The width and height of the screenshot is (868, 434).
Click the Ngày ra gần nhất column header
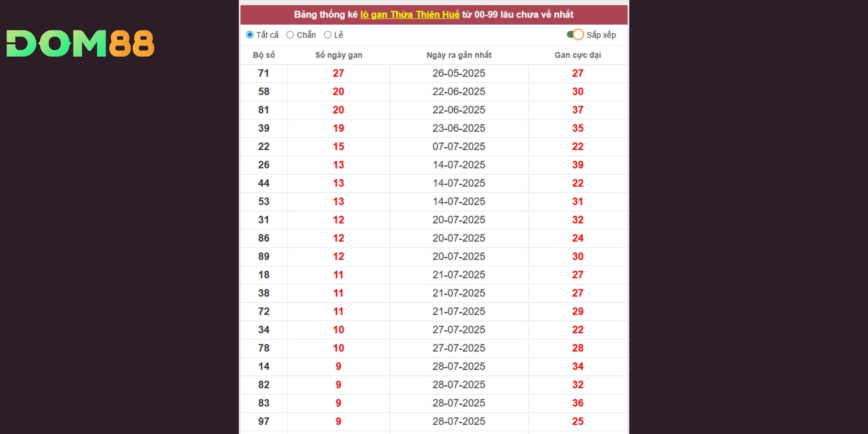click(x=459, y=55)
